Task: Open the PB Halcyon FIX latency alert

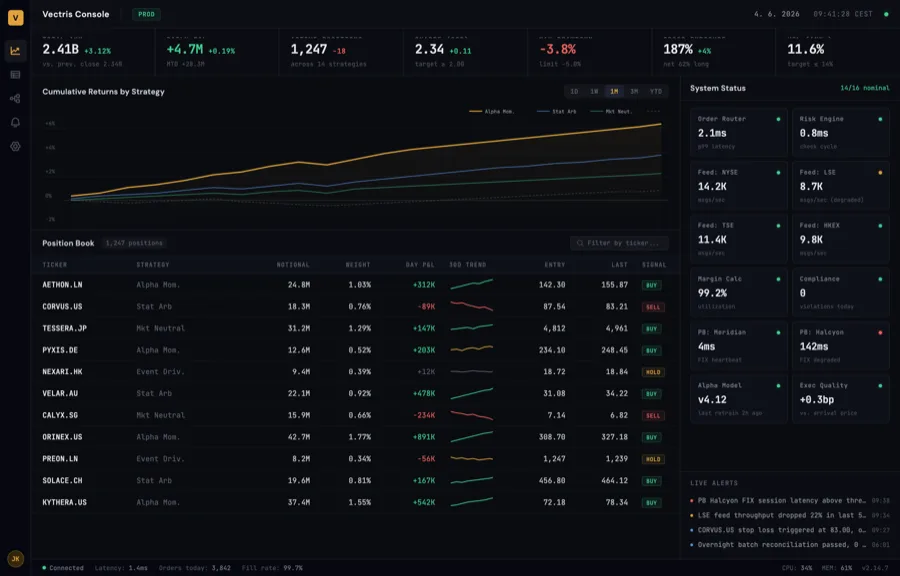Action: click(x=790, y=501)
